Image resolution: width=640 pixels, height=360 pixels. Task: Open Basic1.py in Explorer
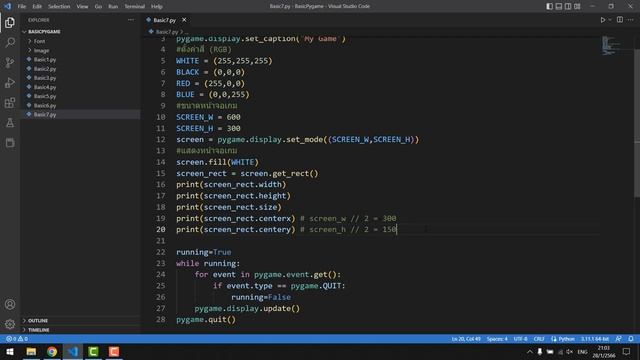click(45, 60)
